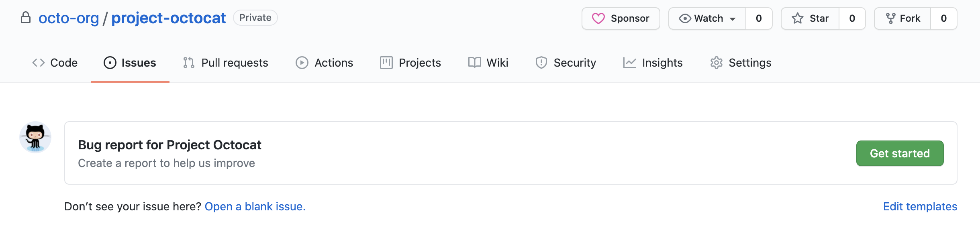Image resolution: width=980 pixels, height=228 pixels.
Task: Click the Octocat avatar image
Action: [35, 137]
